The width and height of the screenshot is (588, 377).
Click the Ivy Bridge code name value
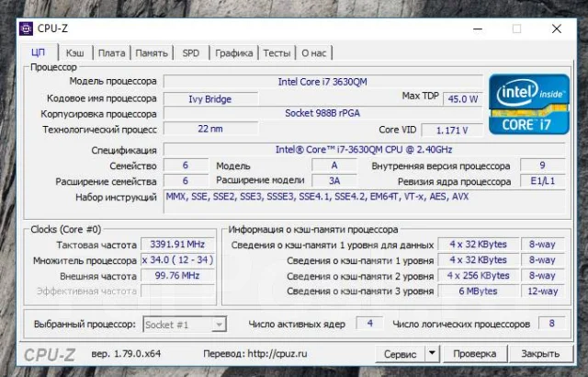(x=210, y=99)
